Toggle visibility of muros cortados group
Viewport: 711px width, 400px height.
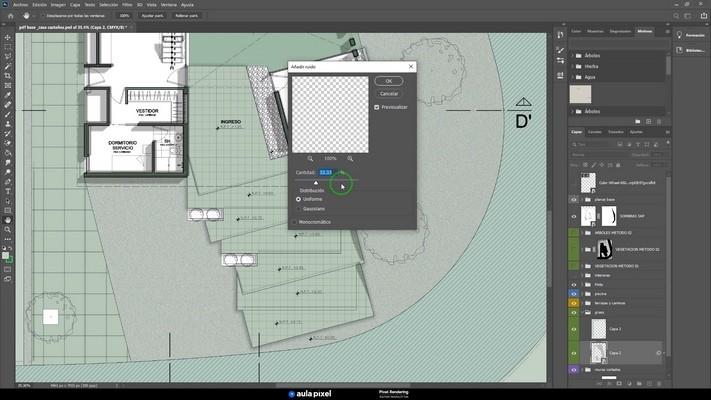coord(574,370)
